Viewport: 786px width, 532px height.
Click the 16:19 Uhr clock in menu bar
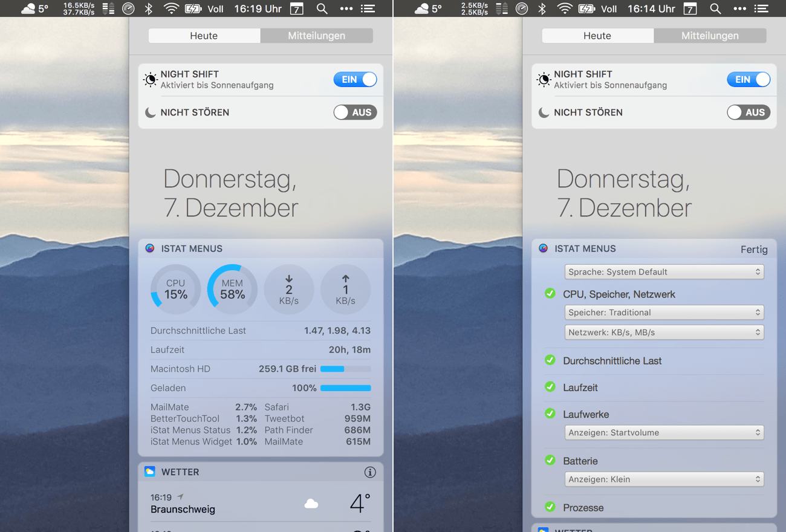click(x=258, y=9)
